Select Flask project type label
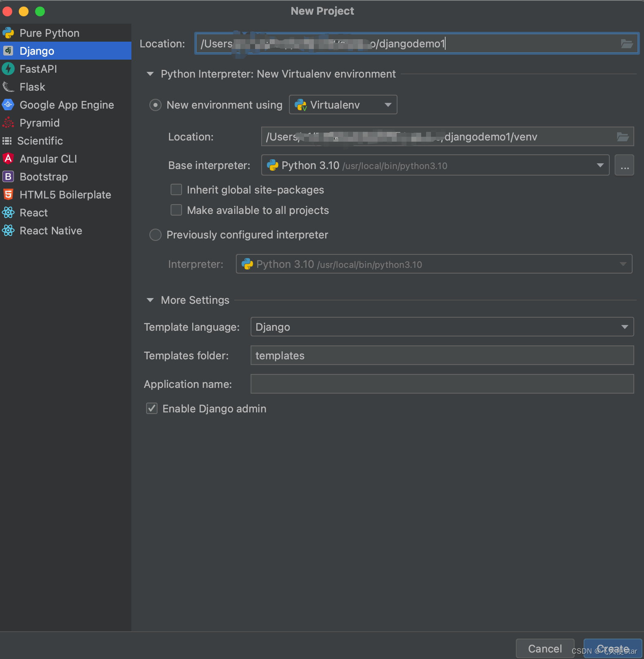 (x=32, y=87)
